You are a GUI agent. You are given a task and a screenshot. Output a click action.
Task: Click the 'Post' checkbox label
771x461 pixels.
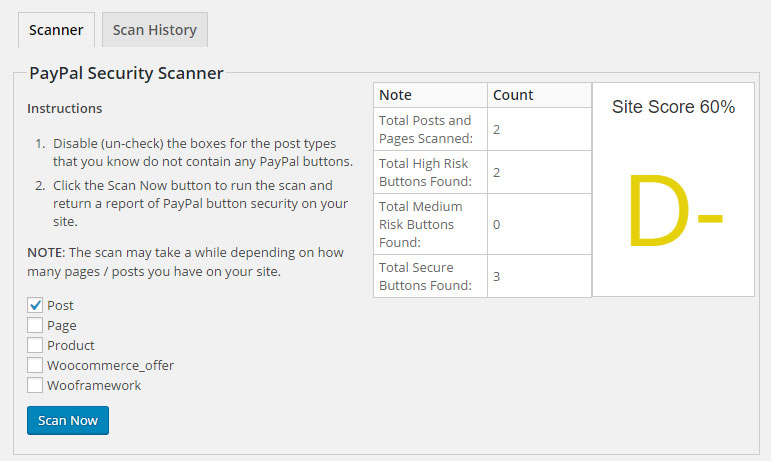tap(60, 306)
